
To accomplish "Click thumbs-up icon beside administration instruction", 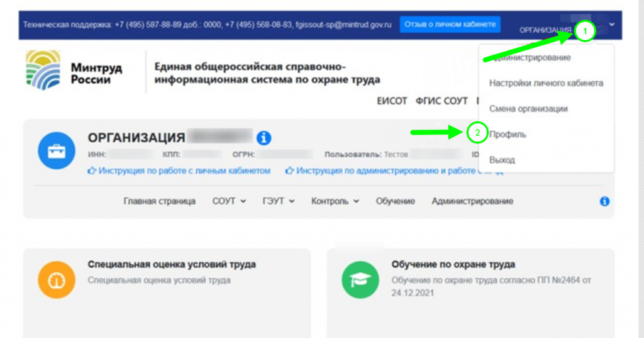I will coord(289,171).
